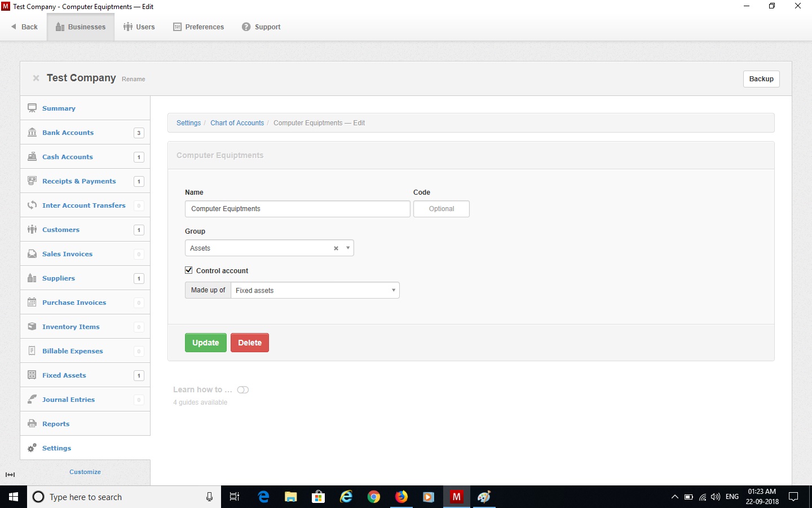812x508 pixels.
Task: Click the Purchase Invoices calendar icon
Action: pyautogui.click(x=32, y=302)
